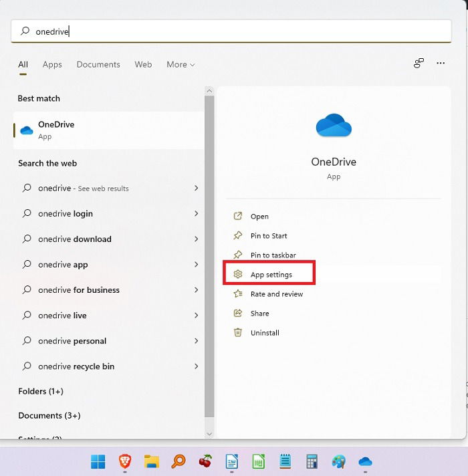Open File Explorer from taskbar
The width and height of the screenshot is (468, 476).
coord(152,461)
